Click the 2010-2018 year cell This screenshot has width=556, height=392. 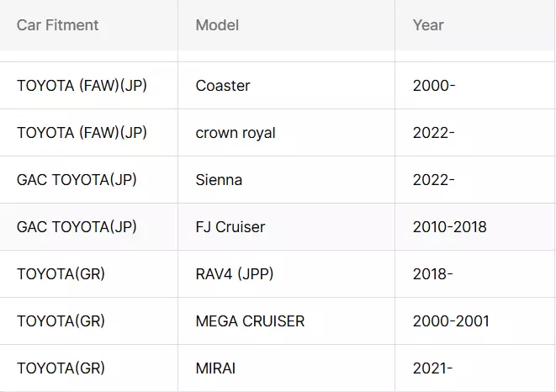pos(450,227)
